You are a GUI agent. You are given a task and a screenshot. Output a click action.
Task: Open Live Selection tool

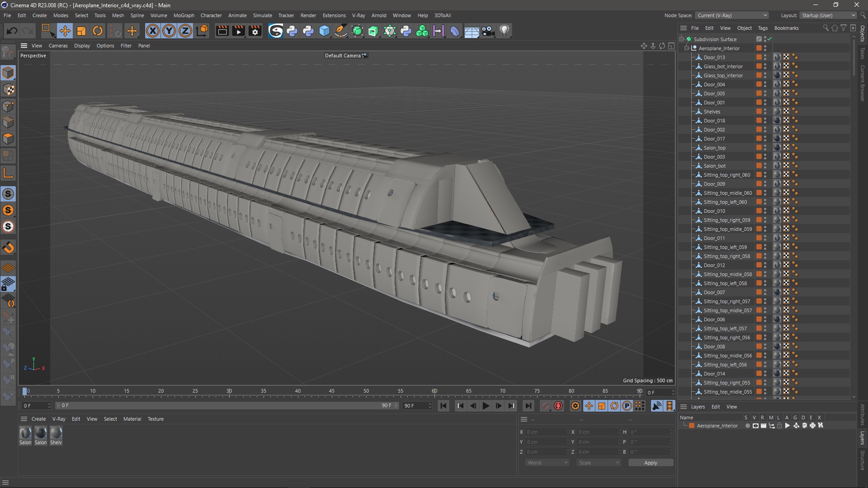click(47, 31)
